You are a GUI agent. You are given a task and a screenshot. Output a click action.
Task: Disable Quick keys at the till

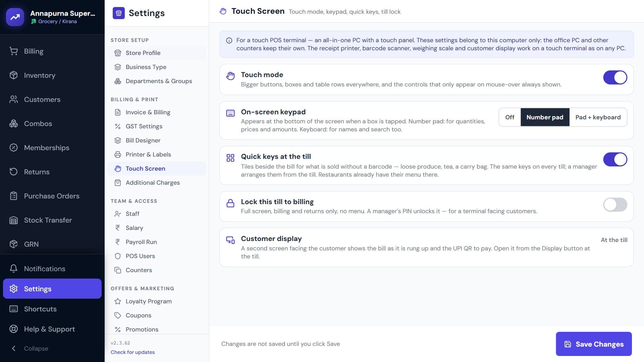tap(615, 160)
